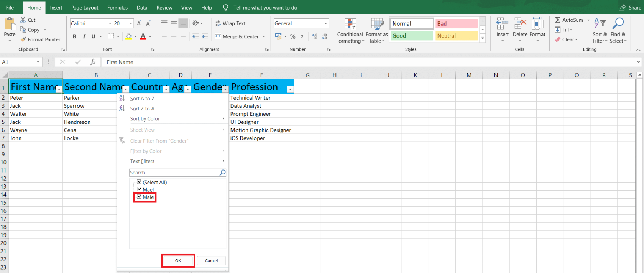Open the File tab
Screen dimensions: 644x273
10,8
